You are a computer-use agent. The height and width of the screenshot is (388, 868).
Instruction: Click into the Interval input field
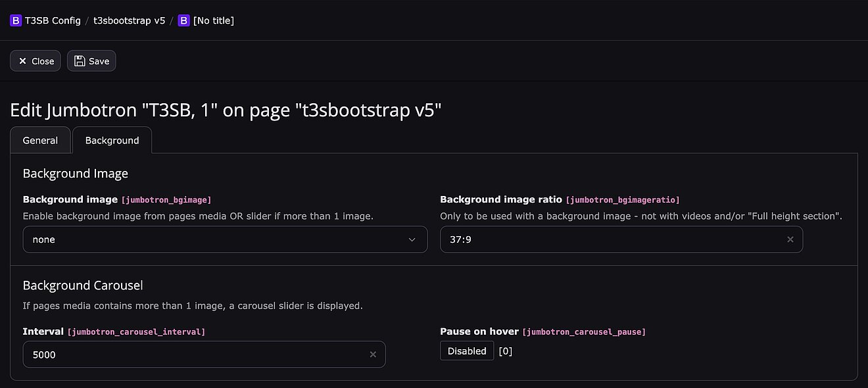[194, 354]
